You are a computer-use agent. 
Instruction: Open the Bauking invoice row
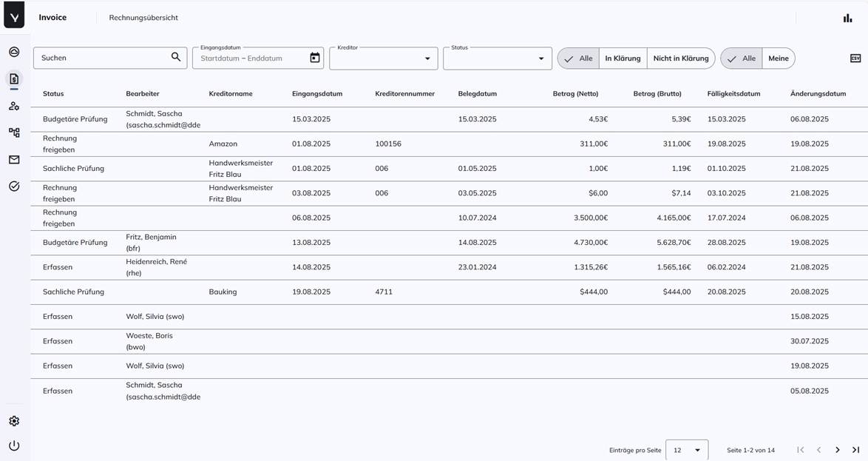point(449,292)
